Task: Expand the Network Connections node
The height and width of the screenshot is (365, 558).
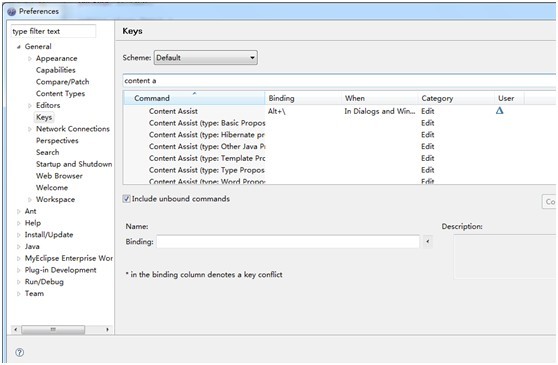Action: coord(30,129)
